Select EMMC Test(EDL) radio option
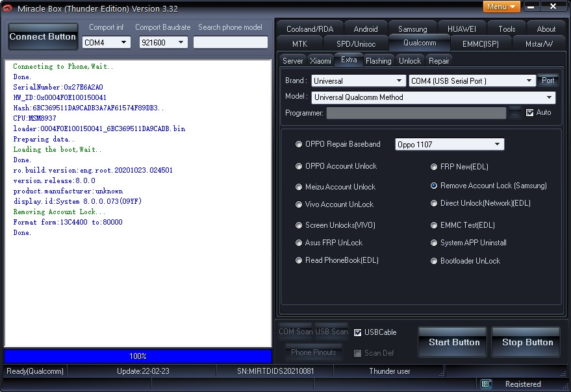The width and height of the screenshot is (571, 392). (x=434, y=225)
